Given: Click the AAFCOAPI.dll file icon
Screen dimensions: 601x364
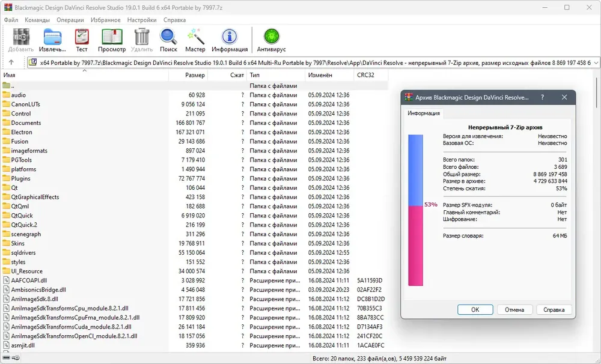Looking at the screenshot, I should click(x=6, y=281).
